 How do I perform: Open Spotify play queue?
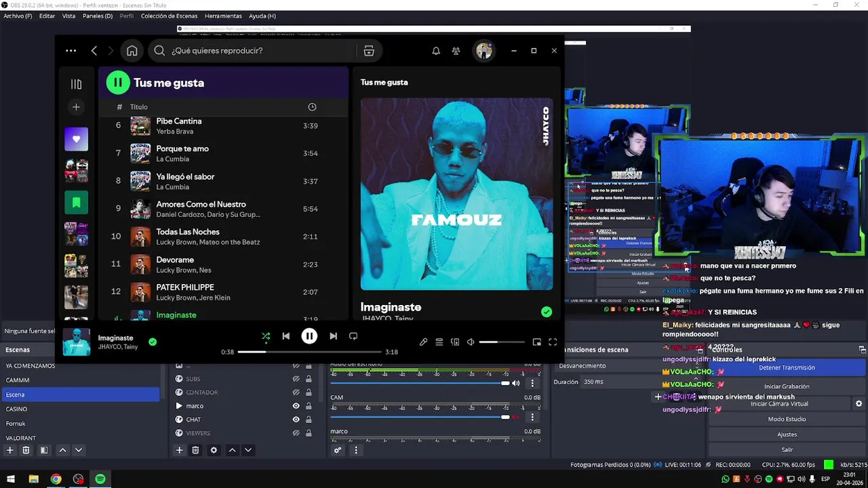tap(439, 342)
